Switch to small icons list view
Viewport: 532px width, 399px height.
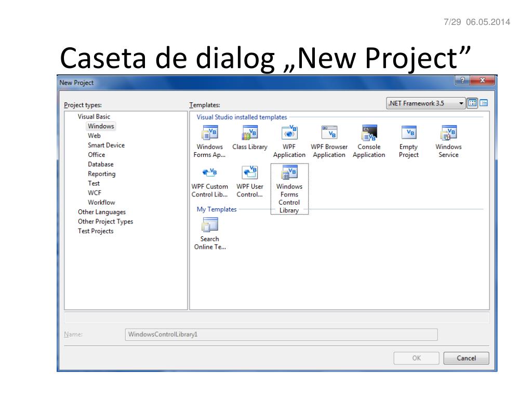coord(484,103)
